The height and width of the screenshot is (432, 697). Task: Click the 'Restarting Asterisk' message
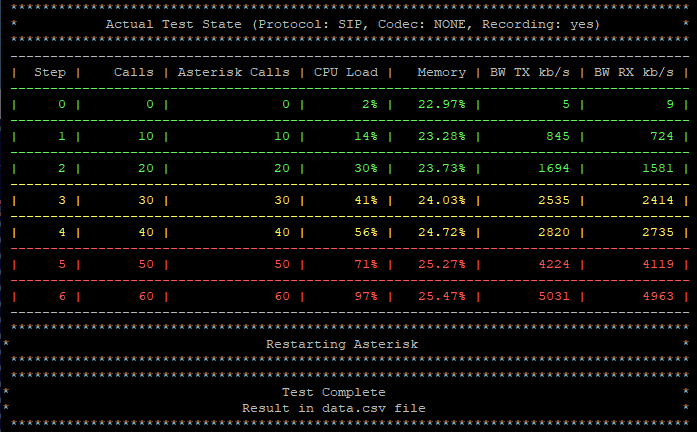click(x=342, y=344)
